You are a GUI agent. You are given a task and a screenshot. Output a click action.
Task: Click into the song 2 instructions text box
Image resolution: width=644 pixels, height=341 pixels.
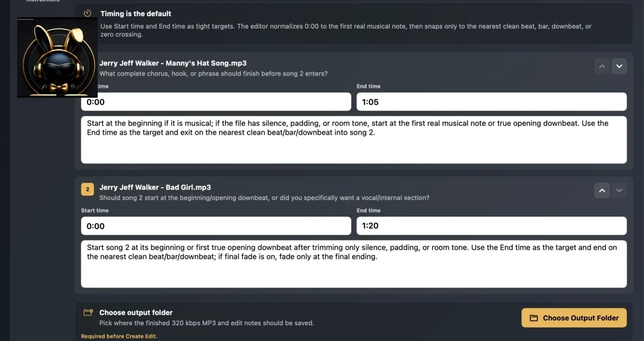(x=354, y=264)
